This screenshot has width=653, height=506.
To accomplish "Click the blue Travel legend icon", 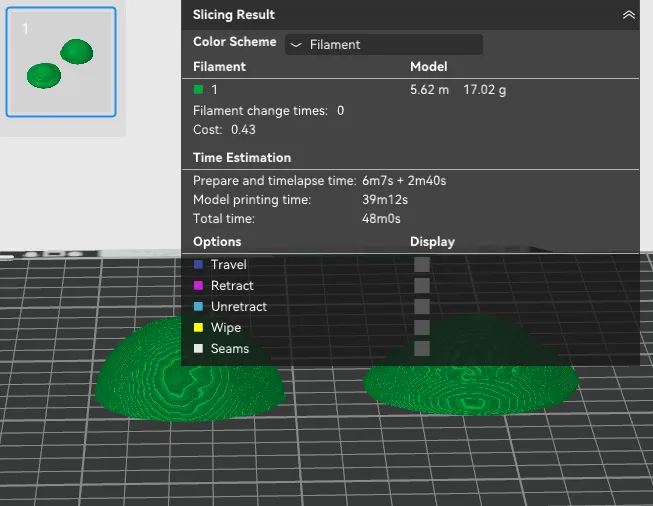I will tap(198, 265).
